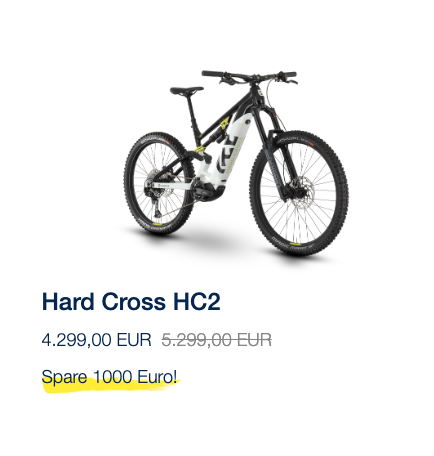Click the seat post below saddle
The height and width of the screenshot is (456, 434).
coord(193,112)
